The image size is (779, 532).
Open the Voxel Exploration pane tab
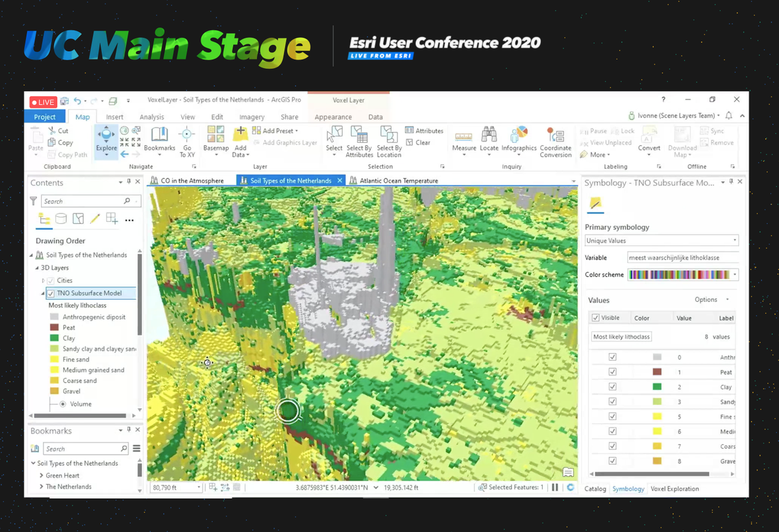click(x=675, y=489)
